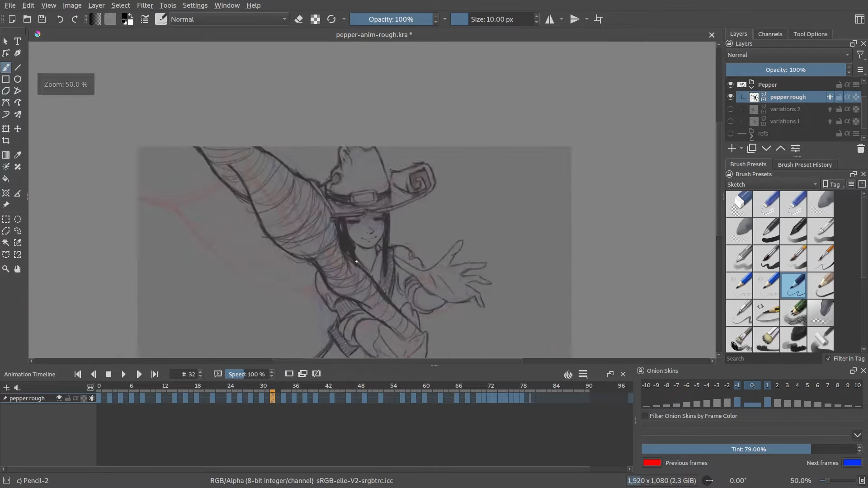The image size is (868, 488).
Task: Enable Filter Onion Skins by Frame Color
Action: [645, 416]
